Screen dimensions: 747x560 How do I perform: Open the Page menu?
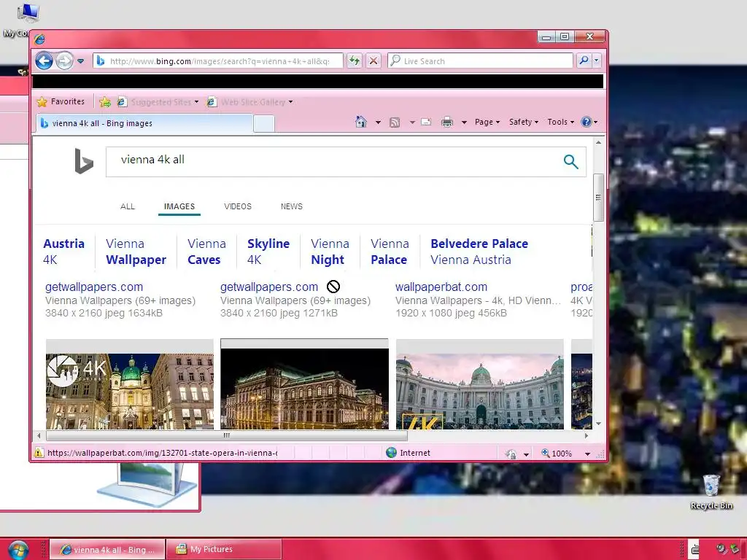[487, 122]
